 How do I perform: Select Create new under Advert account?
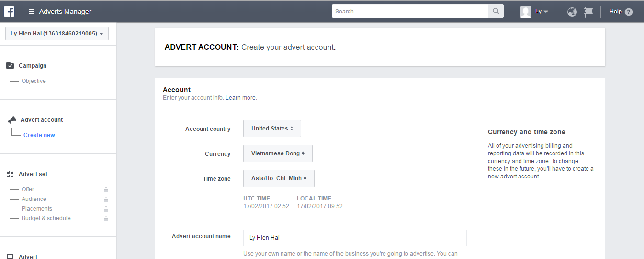(x=39, y=135)
